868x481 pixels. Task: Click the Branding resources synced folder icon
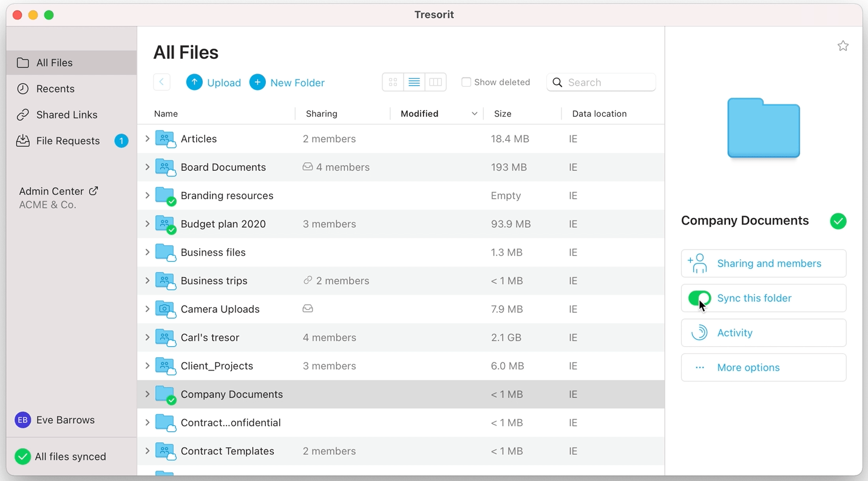click(165, 196)
